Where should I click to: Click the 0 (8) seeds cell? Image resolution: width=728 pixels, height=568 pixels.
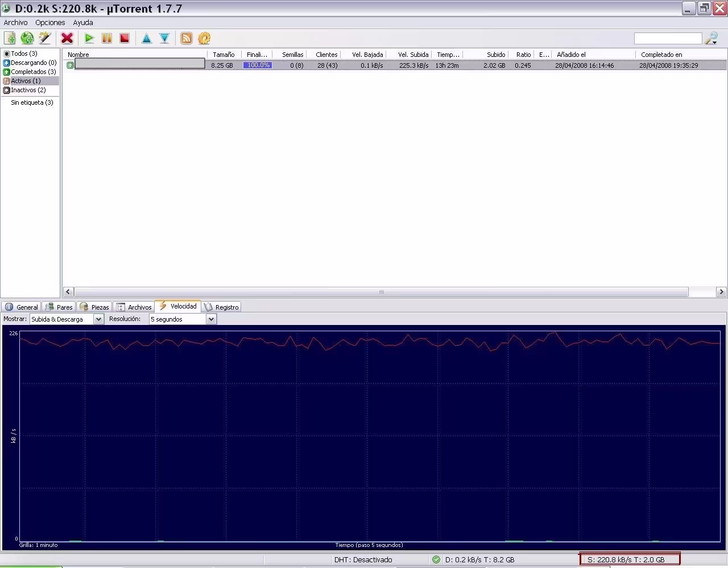pos(296,65)
